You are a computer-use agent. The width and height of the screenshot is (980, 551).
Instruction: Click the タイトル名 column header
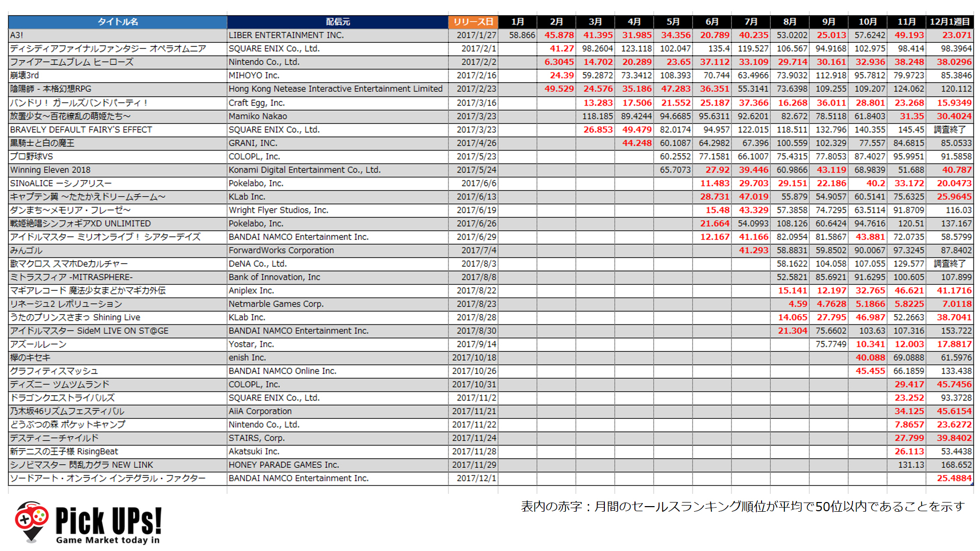click(117, 21)
